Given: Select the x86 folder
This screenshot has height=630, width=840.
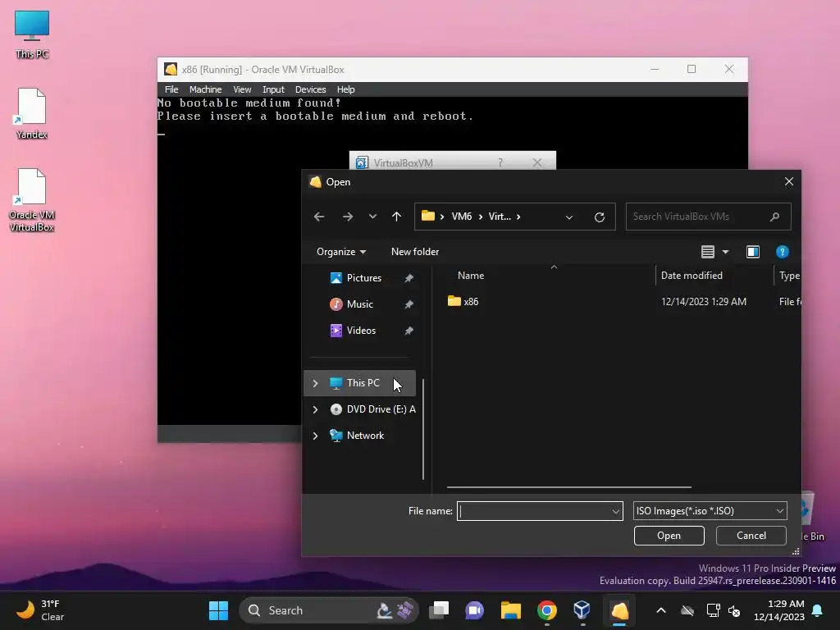Looking at the screenshot, I should tap(463, 302).
